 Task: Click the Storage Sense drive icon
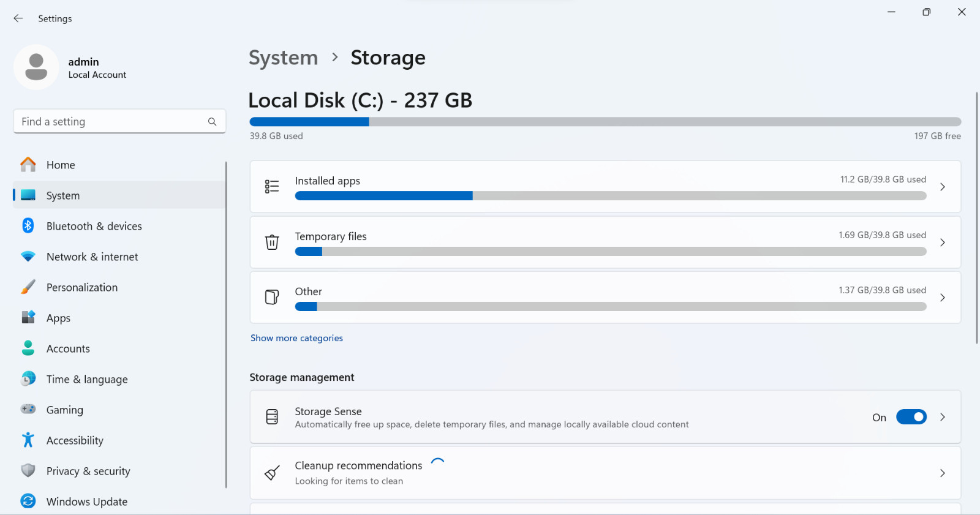272,417
